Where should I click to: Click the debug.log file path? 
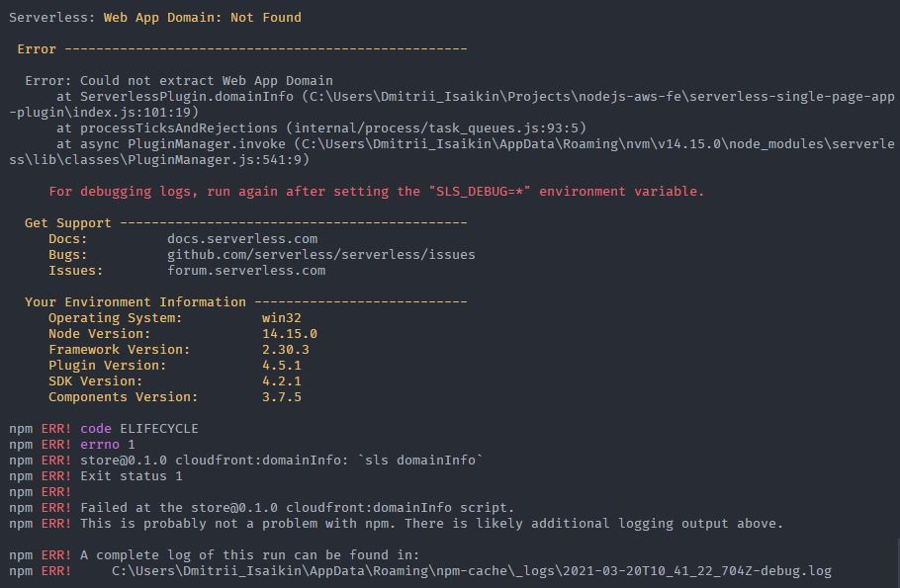[x=471, y=571]
